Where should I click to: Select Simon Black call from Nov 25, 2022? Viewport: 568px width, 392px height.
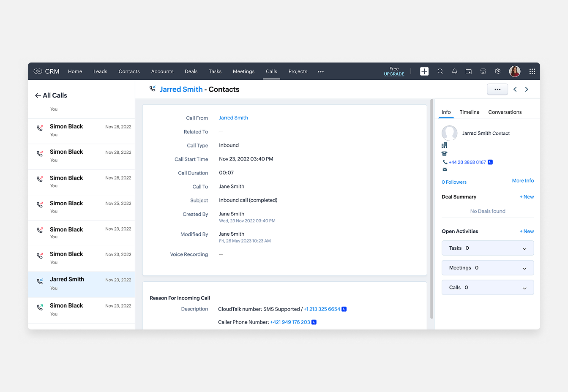(x=81, y=207)
